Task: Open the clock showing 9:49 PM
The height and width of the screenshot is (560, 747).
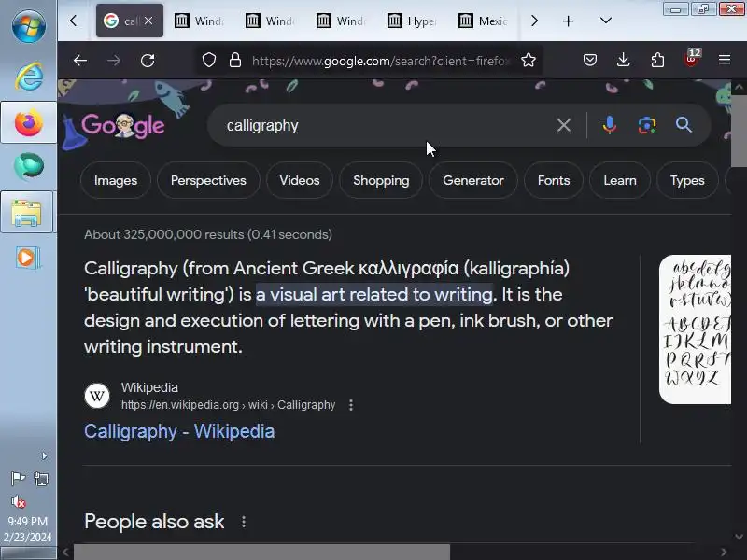Action: [x=28, y=529]
